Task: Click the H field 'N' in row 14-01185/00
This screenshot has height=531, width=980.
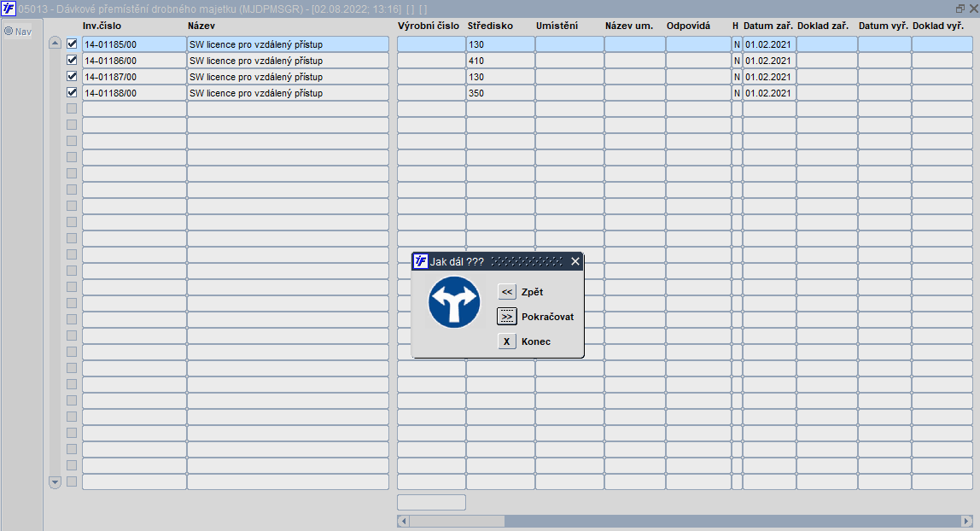Action: [x=737, y=44]
